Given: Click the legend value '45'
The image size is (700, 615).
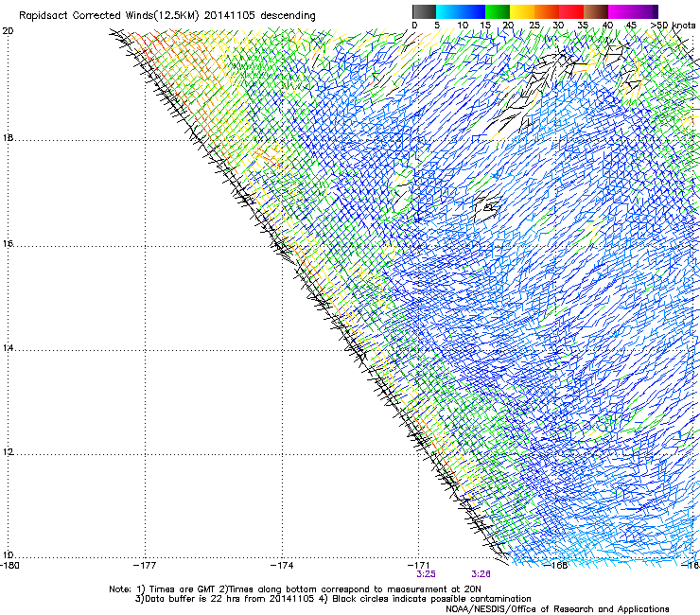Looking at the screenshot, I should [x=631, y=26].
